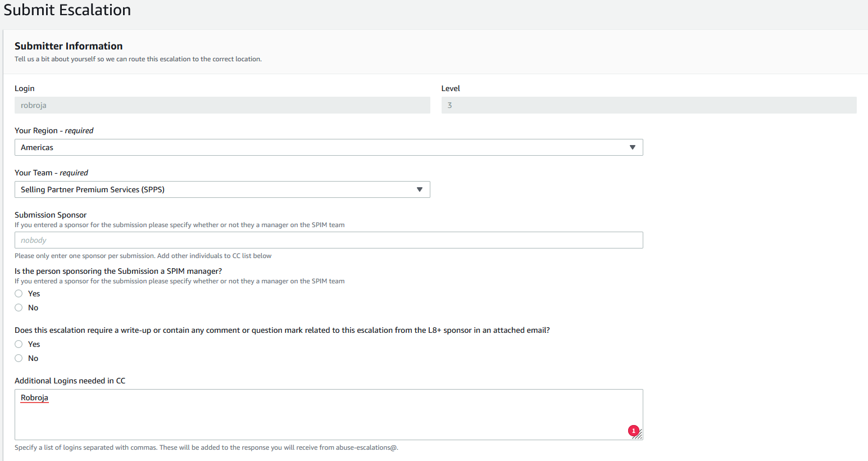Click the 'Please only enter one sponsor' hint text
Viewport: 868px width, 461px height.
(143, 256)
